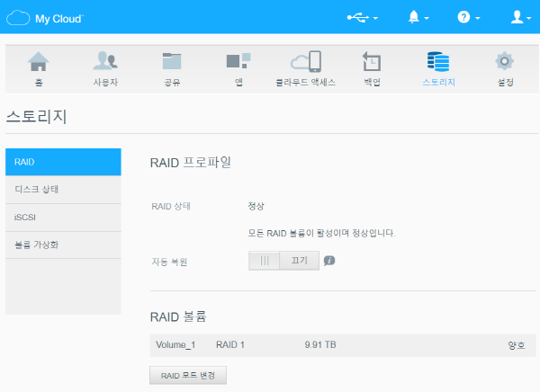This screenshot has width=540, height=392.
Task: Select the Storage (스토리지) disk icon
Action: click(x=438, y=61)
